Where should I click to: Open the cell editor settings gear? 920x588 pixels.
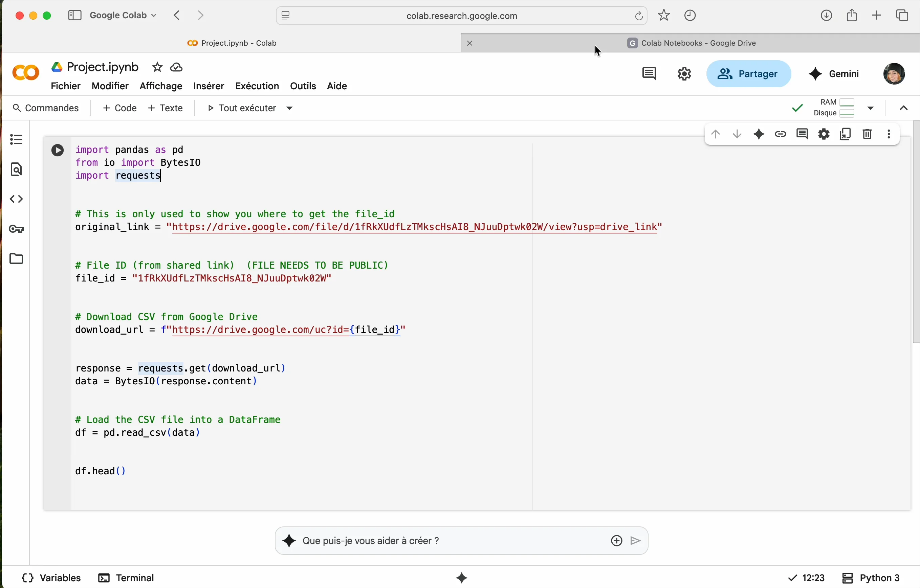824,134
